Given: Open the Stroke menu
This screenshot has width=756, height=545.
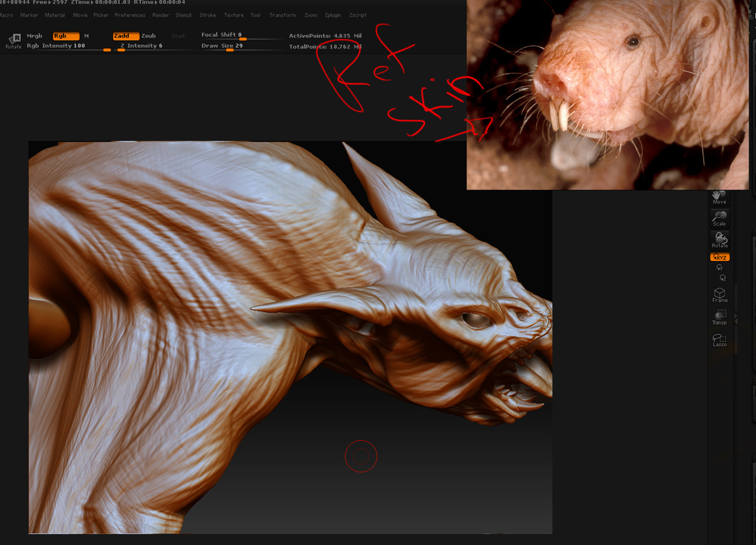Looking at the screenshot, I should [208, 15].
